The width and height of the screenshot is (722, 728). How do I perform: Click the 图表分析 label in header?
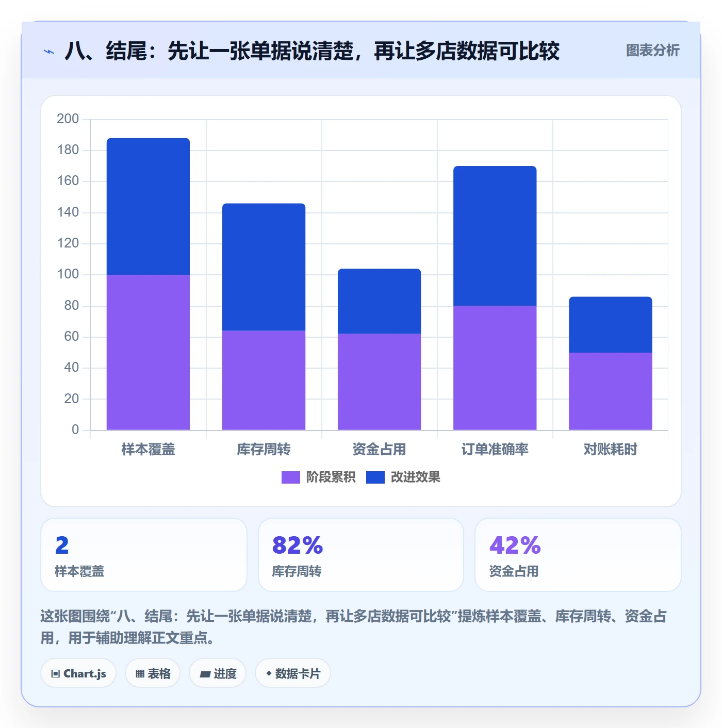(652, 51)
